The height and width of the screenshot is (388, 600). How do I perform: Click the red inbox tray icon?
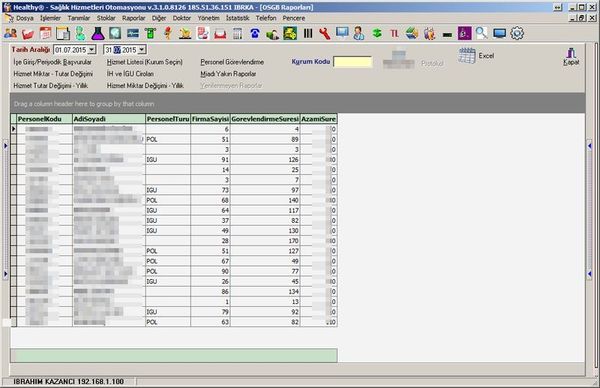pyautogui.click(x=220, y=34)
